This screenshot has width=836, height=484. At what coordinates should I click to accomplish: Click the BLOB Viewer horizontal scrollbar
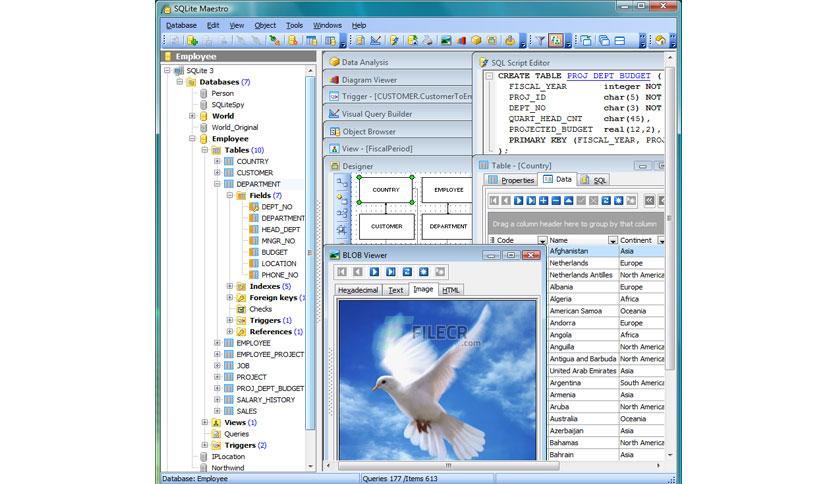[493, 465]
